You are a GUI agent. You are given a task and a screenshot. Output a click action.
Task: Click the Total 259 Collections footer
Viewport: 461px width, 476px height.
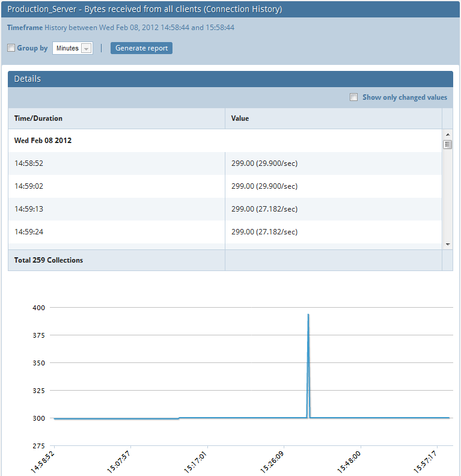[x=49, y=260]
